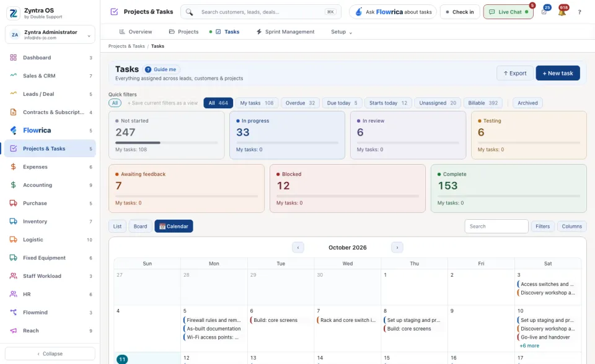This screenshot has height=364, width=595.
Task: Open the Inventory truck icon
Action: pyautogui.click(x=13, y=222)
